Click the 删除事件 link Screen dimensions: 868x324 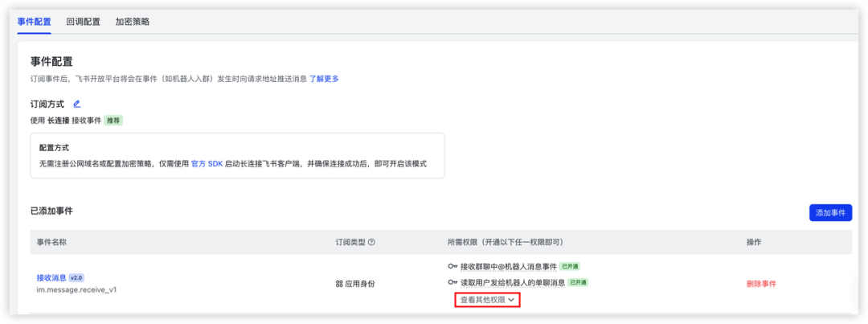point(761,284)
